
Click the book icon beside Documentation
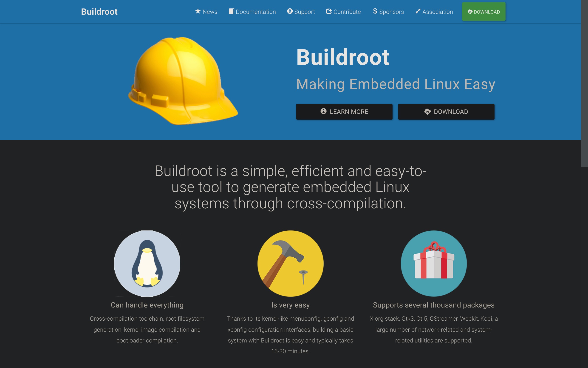coord(231,11)
